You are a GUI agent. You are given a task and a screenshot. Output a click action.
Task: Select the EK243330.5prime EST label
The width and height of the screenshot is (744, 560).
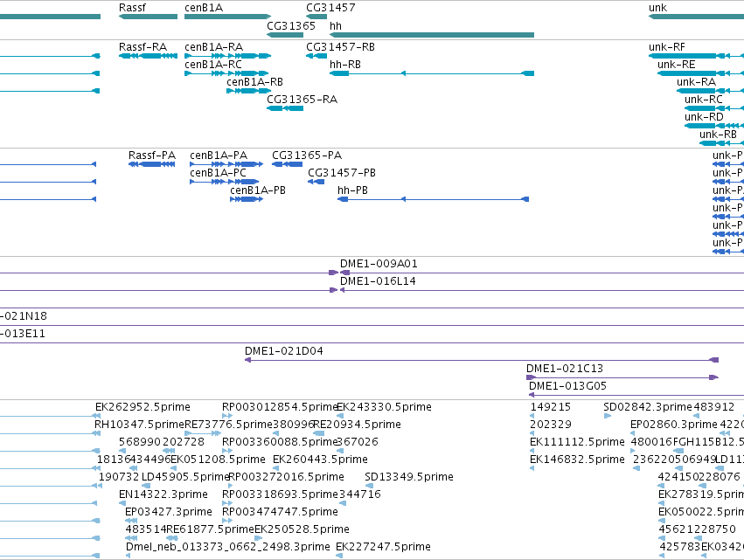[384, 407]
